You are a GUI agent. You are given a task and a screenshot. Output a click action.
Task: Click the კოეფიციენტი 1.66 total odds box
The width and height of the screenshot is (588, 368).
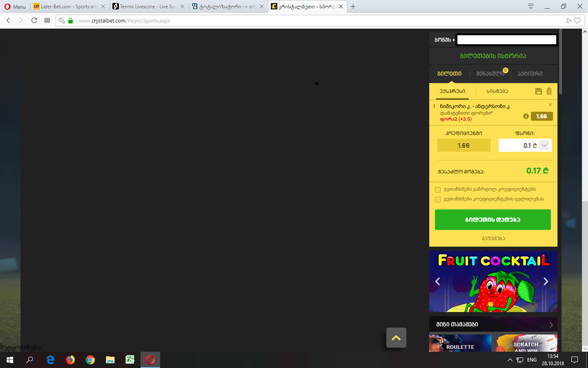[x=464, y=145]
